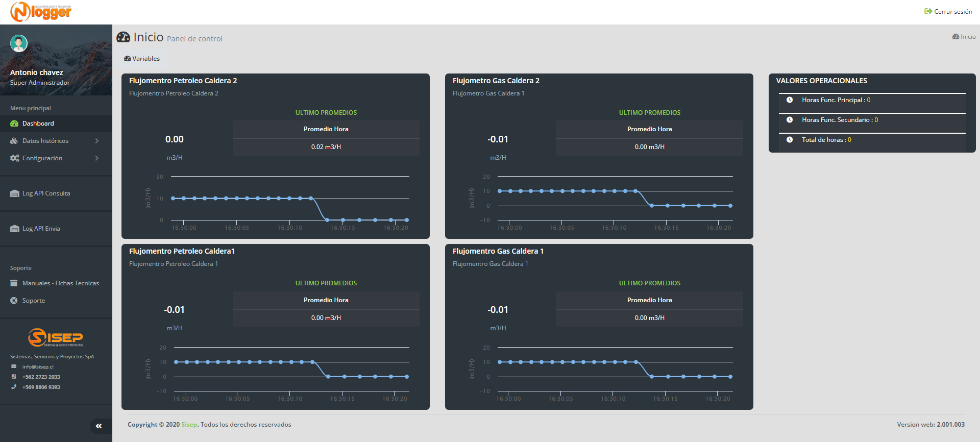Click Flujometro Gas Caldera 2 card title
Viewport: 980px width, 442px height.
[496, 81]
